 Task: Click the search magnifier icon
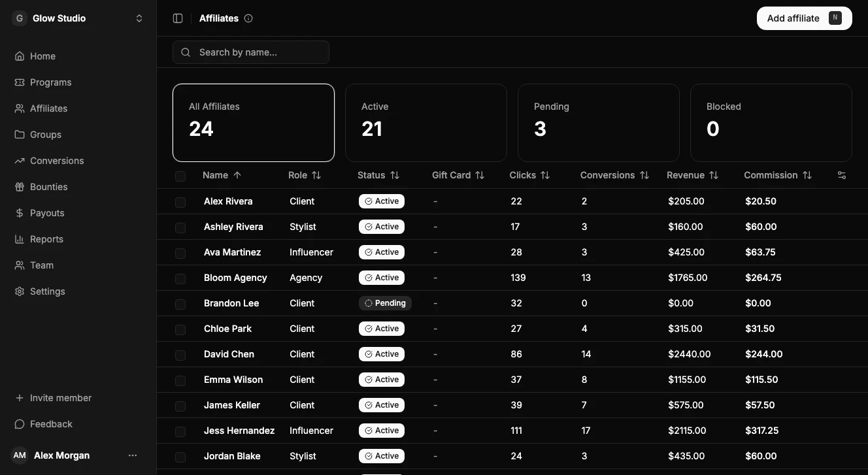coord(186,52)
